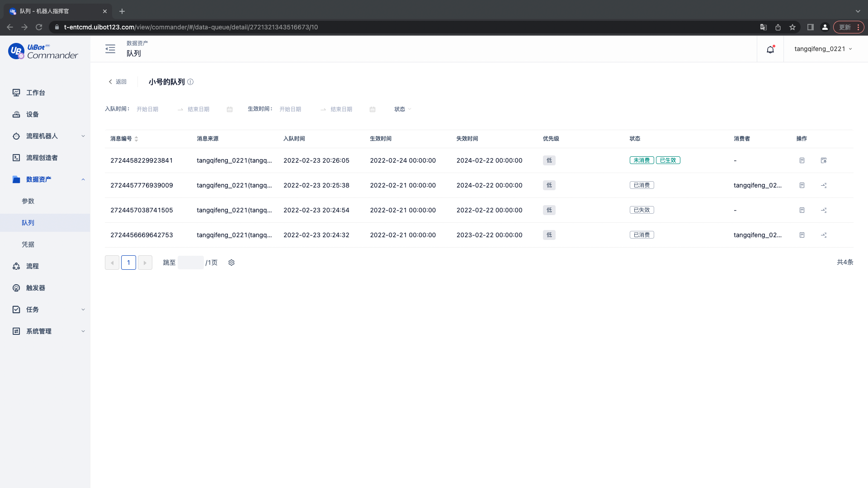868x488 pixels.
Task: Open a new browser tab
Action: pos(122,11)
